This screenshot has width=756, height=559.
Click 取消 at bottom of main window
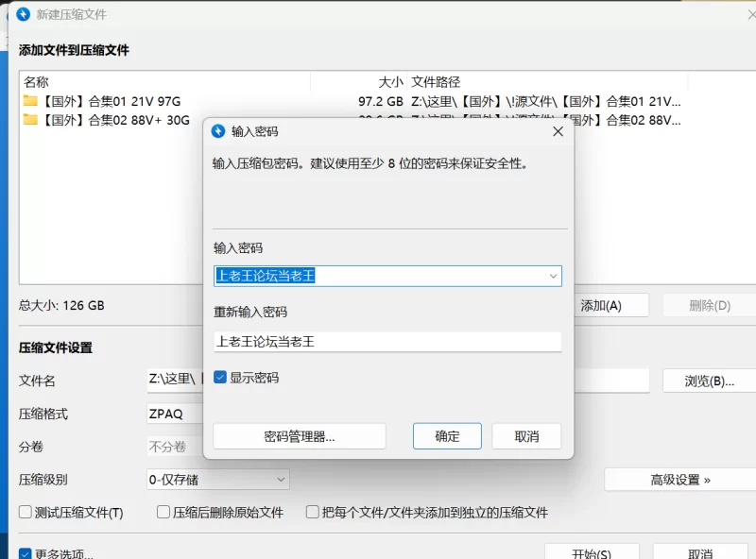[x=700, y=553]
